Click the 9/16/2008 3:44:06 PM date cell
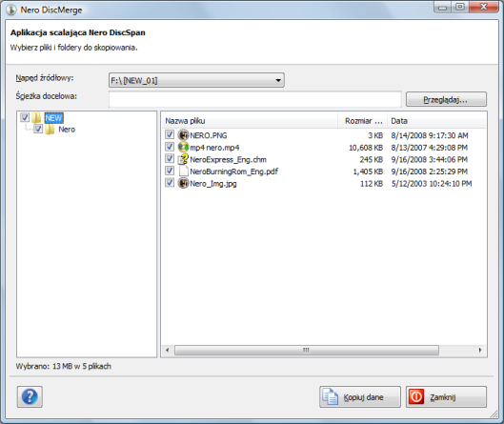 coord(429,159)
